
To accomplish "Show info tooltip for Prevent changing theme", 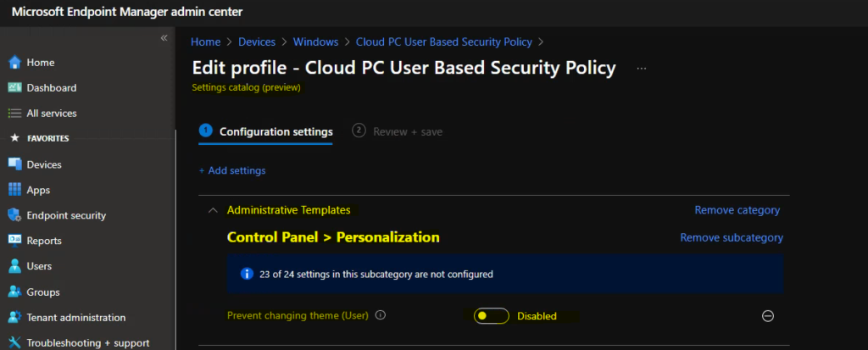I will pos(381,315).
